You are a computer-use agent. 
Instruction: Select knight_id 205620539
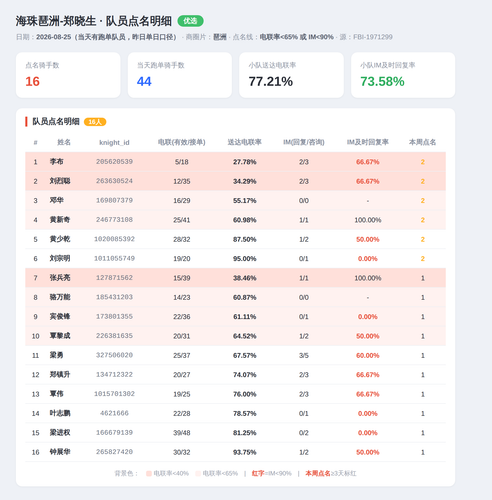coord(114,162)
